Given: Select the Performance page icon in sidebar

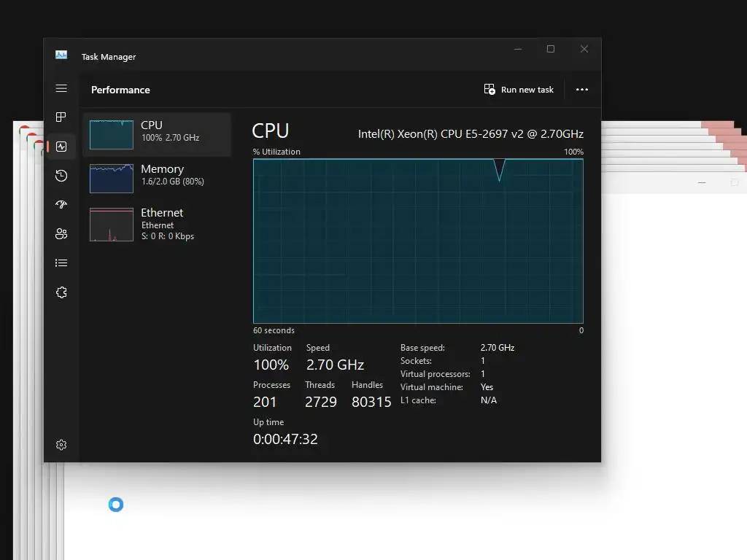Looking at the screenshot, I should pos(61,147).
